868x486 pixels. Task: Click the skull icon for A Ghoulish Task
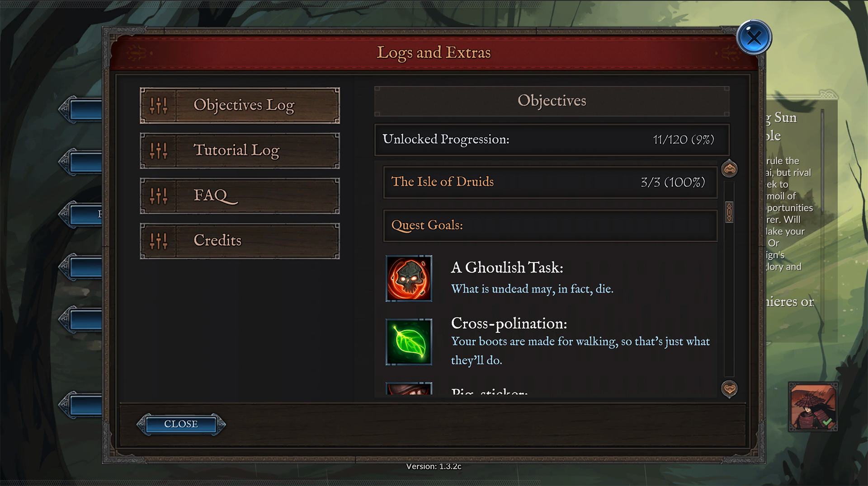tap(409, 278)
